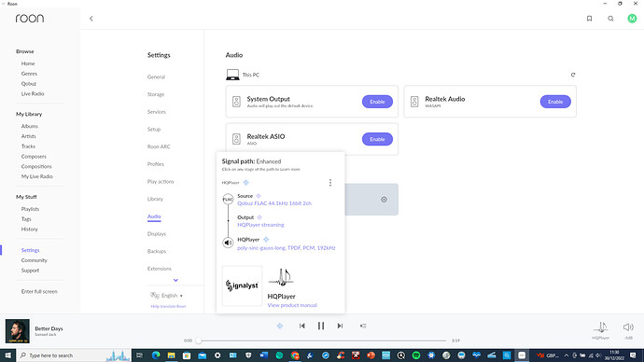Screen dimensions: 644x362
Task: Open Displays settings
Action: (x=157, y=234)
